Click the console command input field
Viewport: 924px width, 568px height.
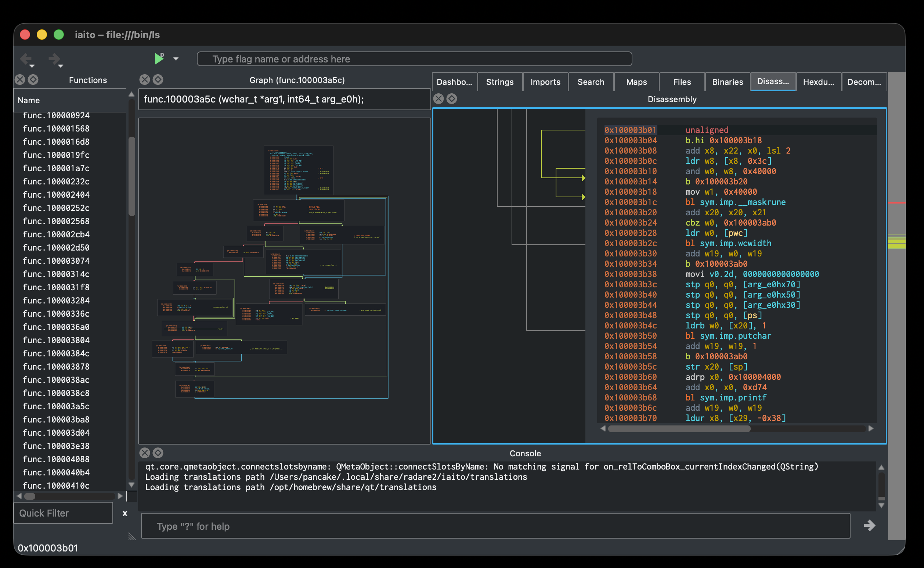[x=495, y=526]
